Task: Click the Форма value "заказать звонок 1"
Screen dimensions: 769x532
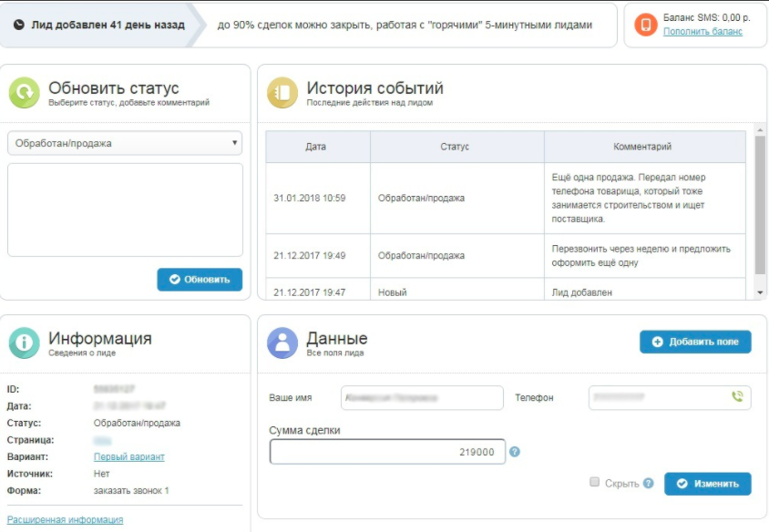Action: coord(131,490)
